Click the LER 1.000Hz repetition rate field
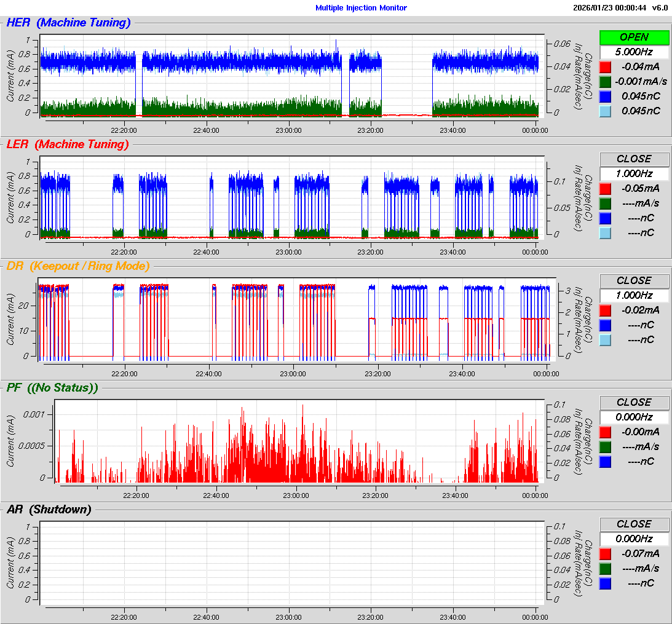The image size is (672, 624). pyautogui.click(x=634, y=174)
